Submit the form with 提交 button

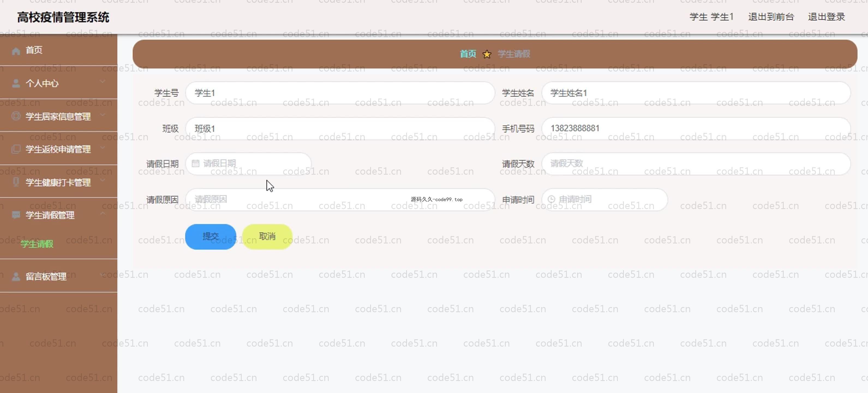coord(211,237)
